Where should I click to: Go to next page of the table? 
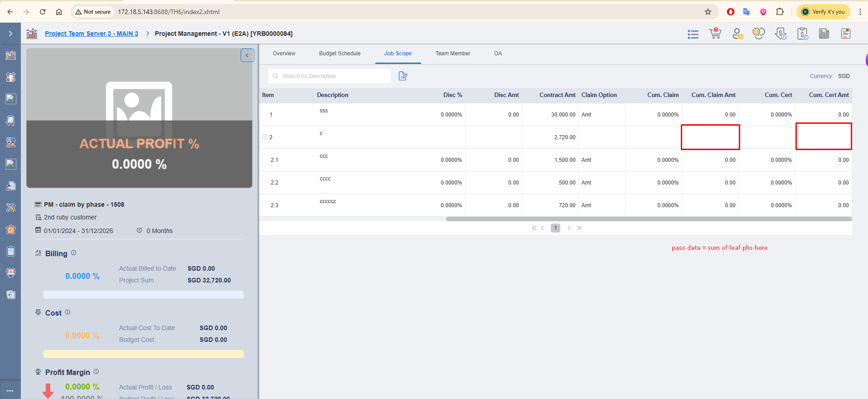(569, 228)
